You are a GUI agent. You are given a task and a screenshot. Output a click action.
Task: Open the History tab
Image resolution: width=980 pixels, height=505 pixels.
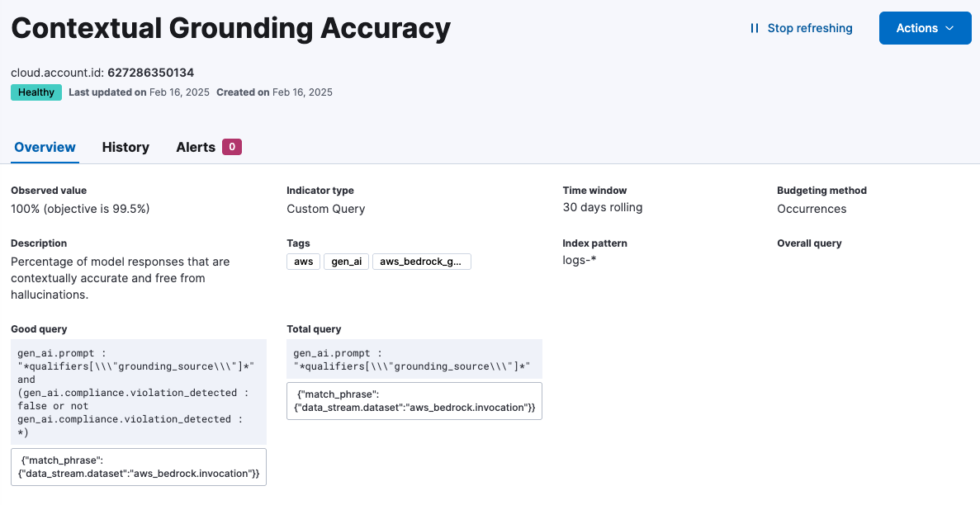125,147
